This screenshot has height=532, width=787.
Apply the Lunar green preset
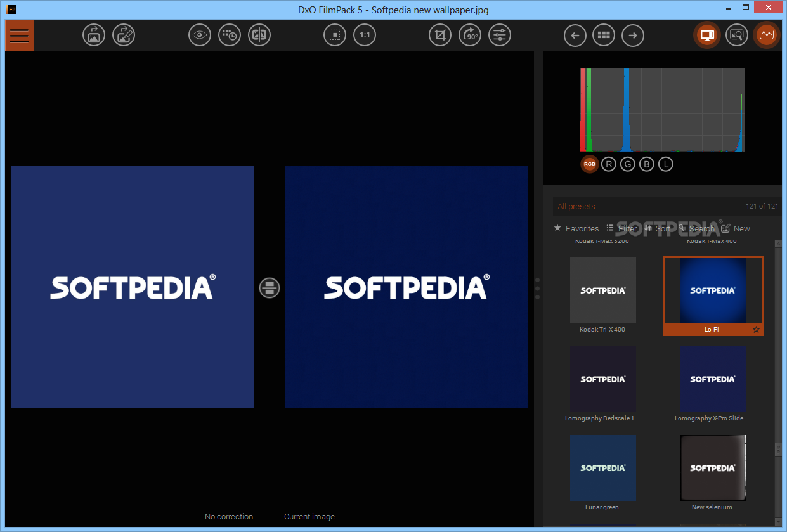click(x=602, y=468)
